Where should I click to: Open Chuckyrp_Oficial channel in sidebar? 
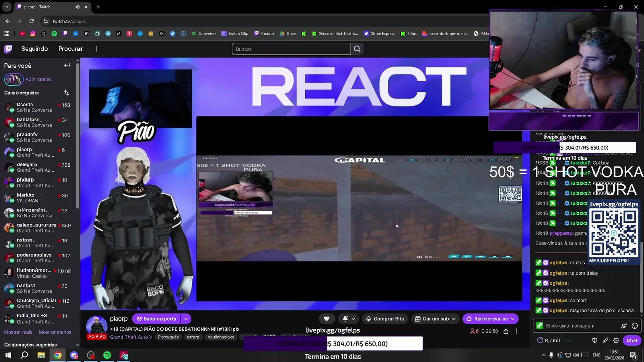[39, 303]
